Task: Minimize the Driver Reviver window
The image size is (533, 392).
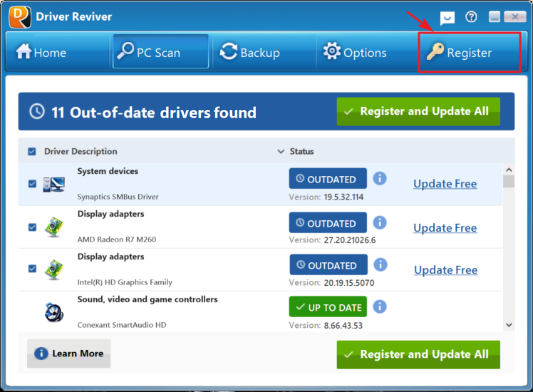Action: coord(495,16)
